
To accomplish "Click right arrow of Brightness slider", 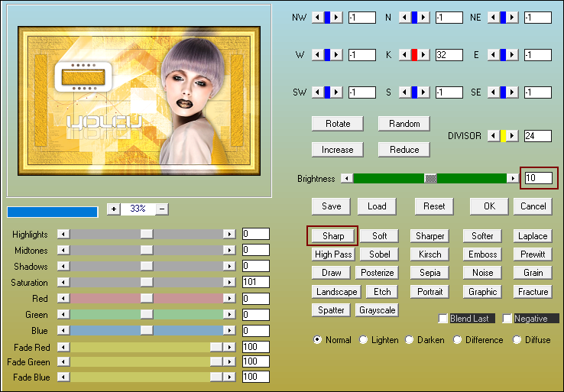I will (x=513, y=178).
